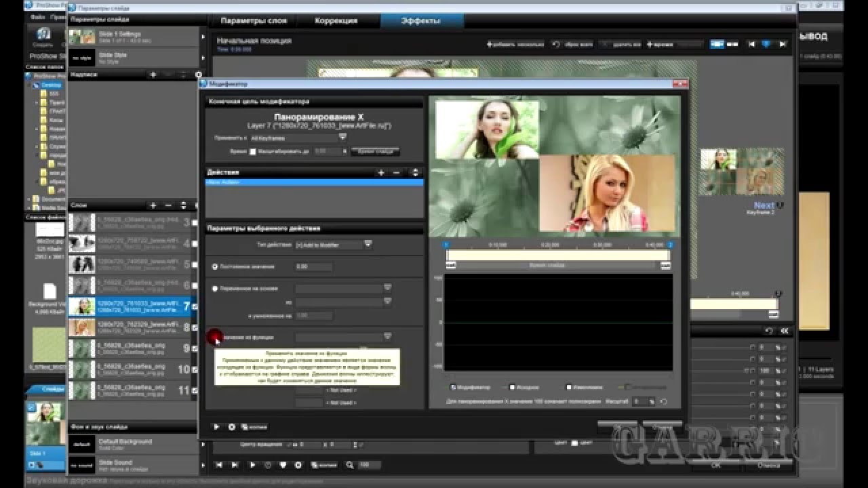
Task: Select the Переменное на основе radio option
Action: coord(216,289)
